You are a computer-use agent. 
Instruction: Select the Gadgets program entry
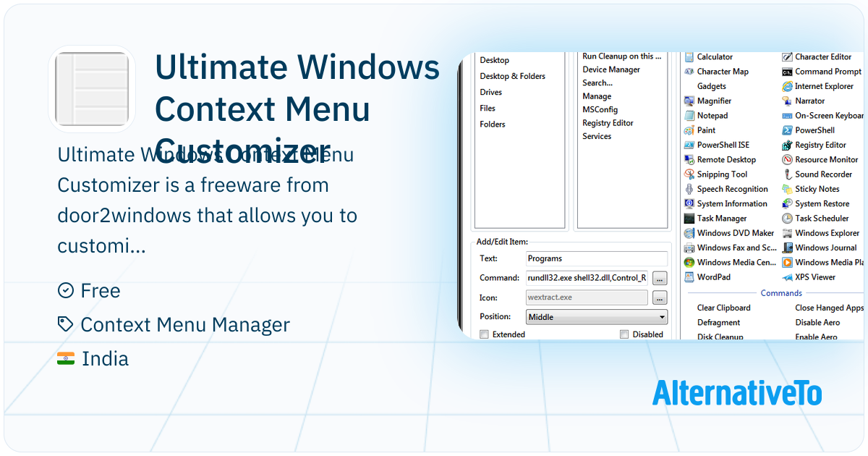(711, 86)
